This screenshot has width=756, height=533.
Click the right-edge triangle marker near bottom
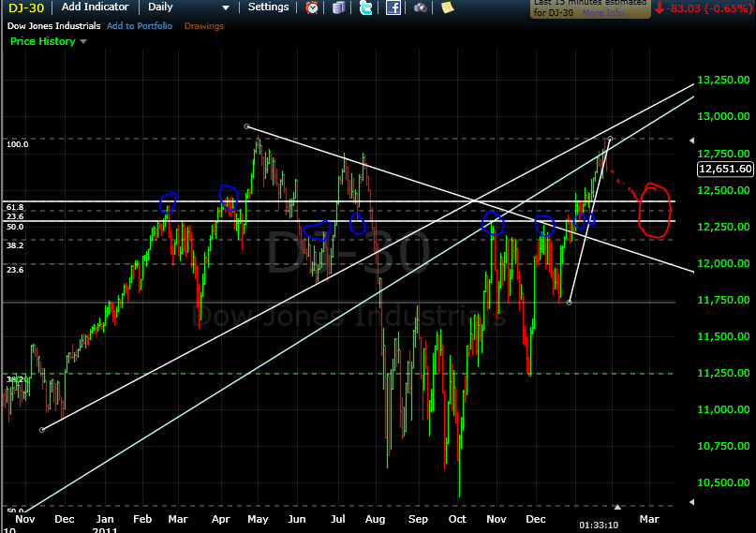pos(692,502)
